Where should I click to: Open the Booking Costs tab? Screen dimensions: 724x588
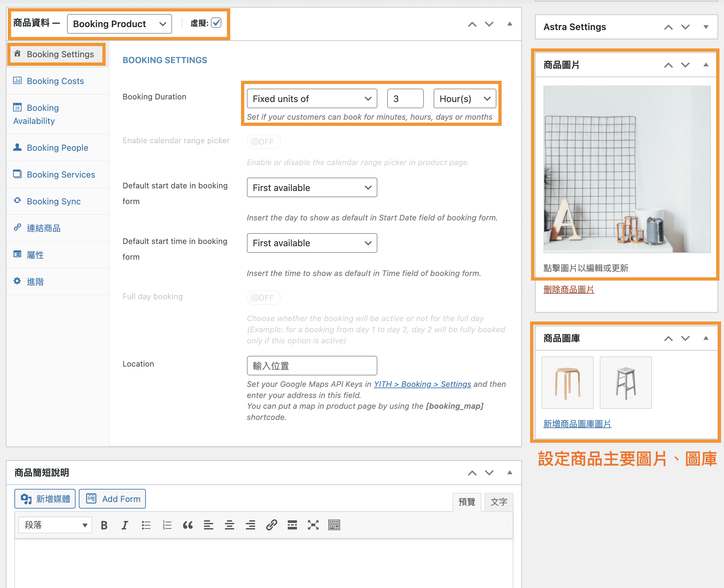click(x=55, y=81)
